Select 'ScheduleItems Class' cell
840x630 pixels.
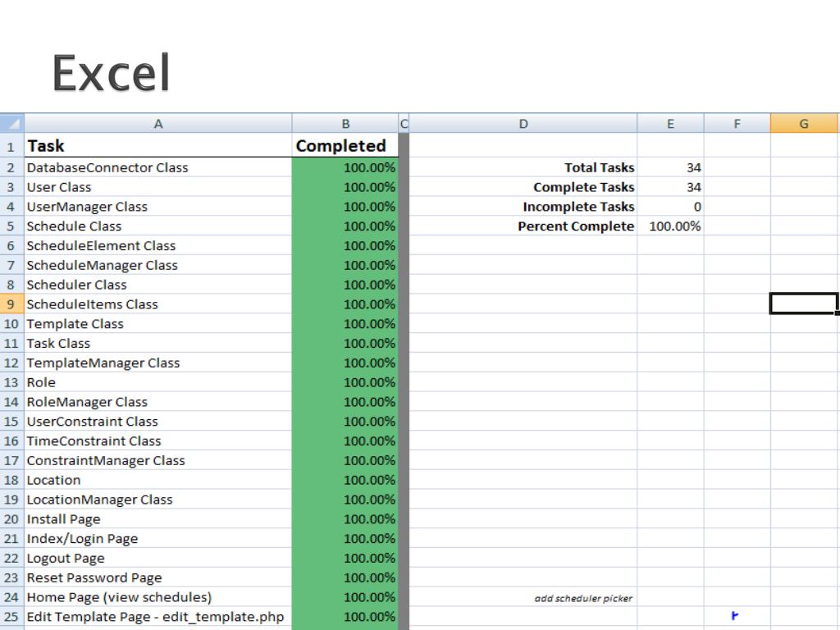[x=158, y=304]
